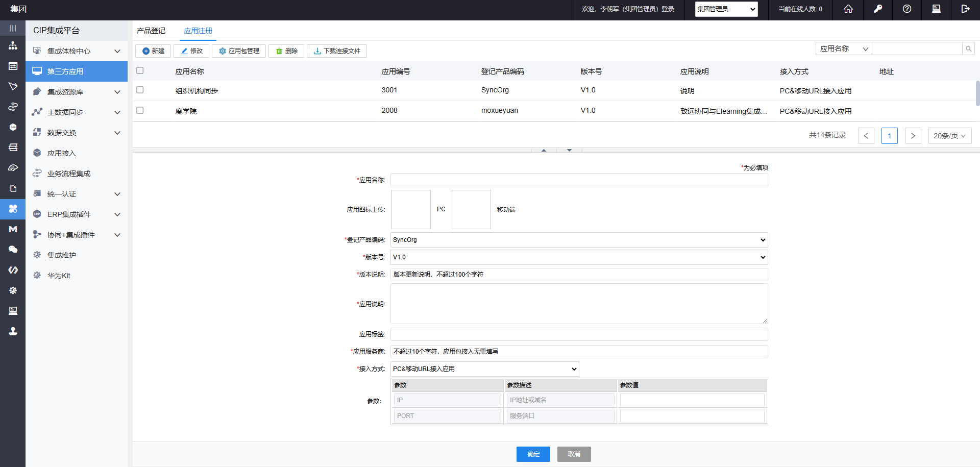Switch to the 产品登记 tab
Image resolution: width=980 pixels, height=467 pixels.
151,31
